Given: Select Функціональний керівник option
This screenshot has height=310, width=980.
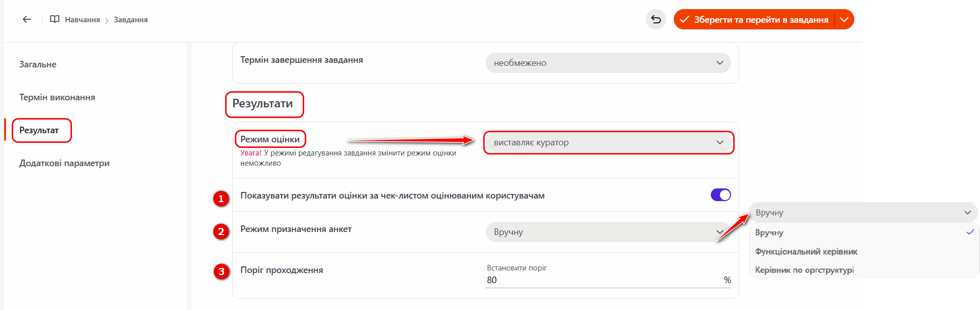Looking at the screenshot, I should tap(806, 251).
